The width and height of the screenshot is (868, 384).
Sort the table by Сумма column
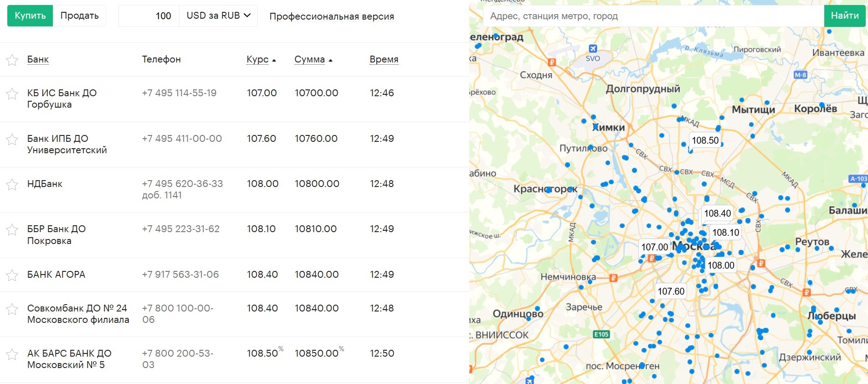pyautogui.click(x=310, y=59)
